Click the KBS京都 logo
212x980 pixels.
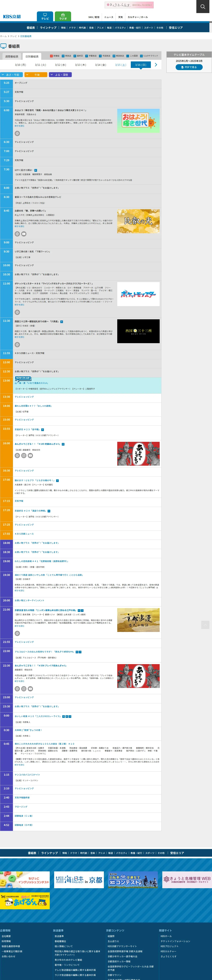(x=12, y=16)
